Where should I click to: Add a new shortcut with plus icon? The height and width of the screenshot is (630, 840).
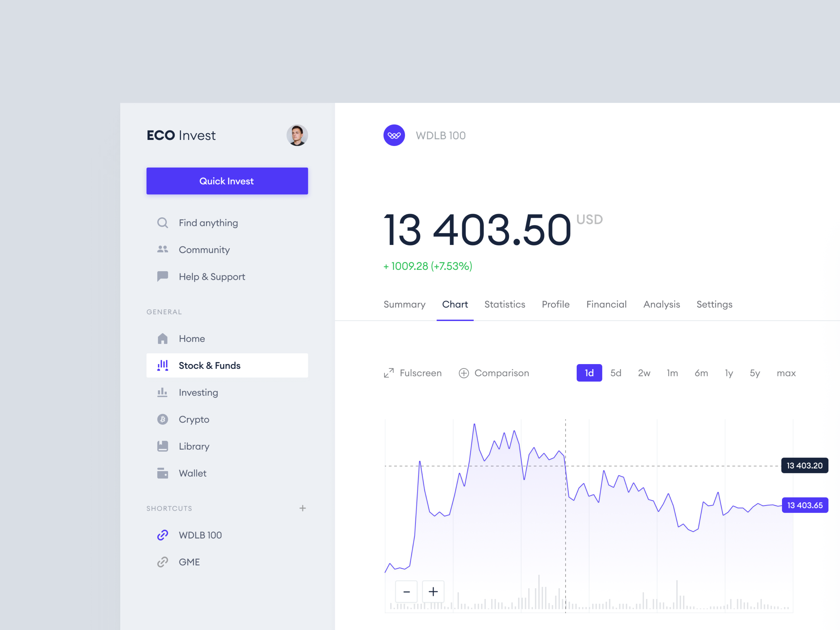(303, 508)
